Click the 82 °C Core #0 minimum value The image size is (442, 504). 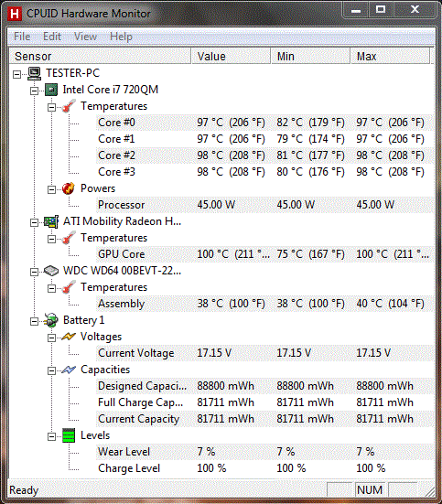tap(310, 123)
